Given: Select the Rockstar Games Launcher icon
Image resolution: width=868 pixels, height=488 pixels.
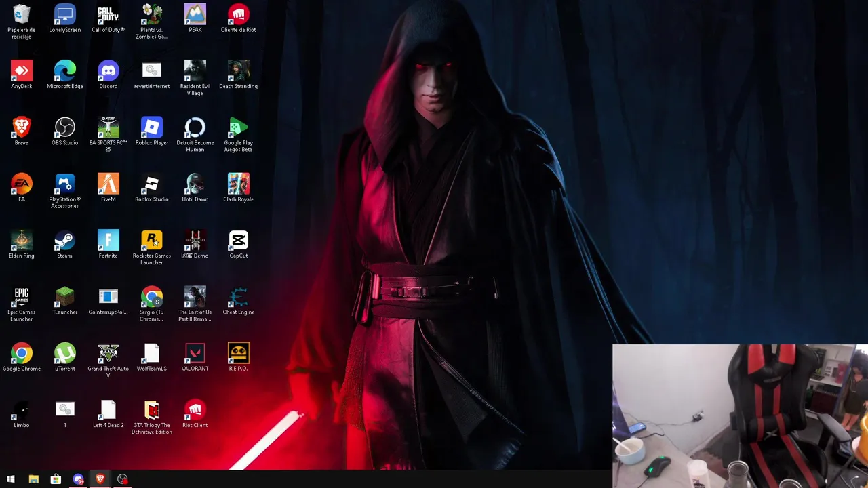Looking at the screenshot, I should coord(151,240).
